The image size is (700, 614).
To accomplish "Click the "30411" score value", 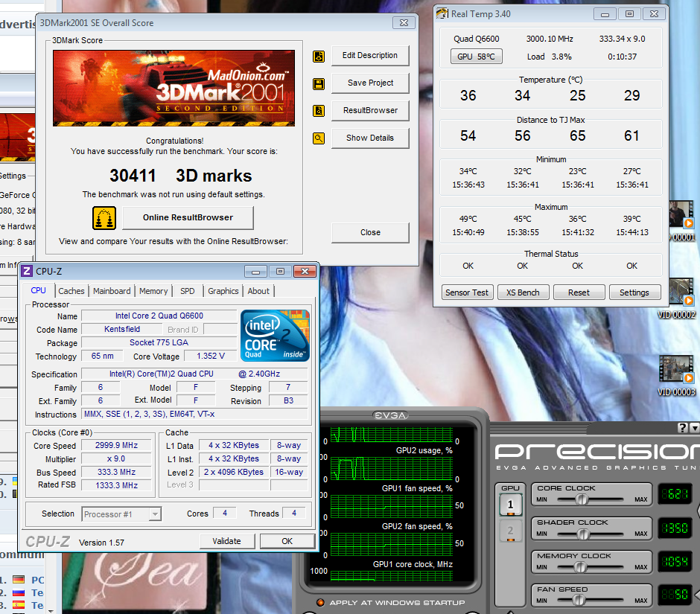I will click(x=133, y=176).
